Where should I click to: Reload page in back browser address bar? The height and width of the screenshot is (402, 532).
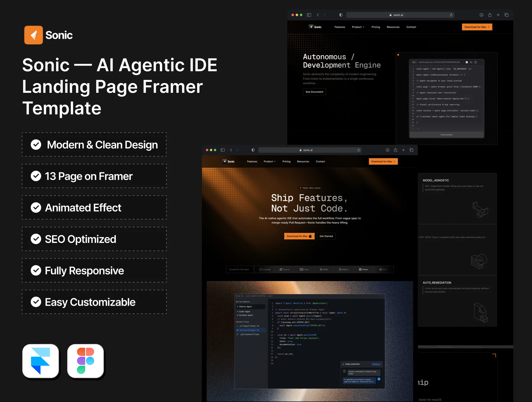click(451, 15)
